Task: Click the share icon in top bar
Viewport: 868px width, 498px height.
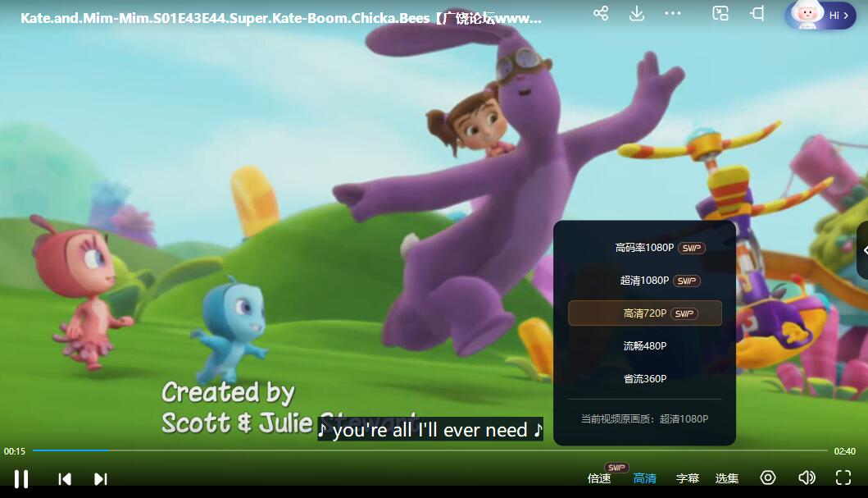Action: (x=601, y=13)
